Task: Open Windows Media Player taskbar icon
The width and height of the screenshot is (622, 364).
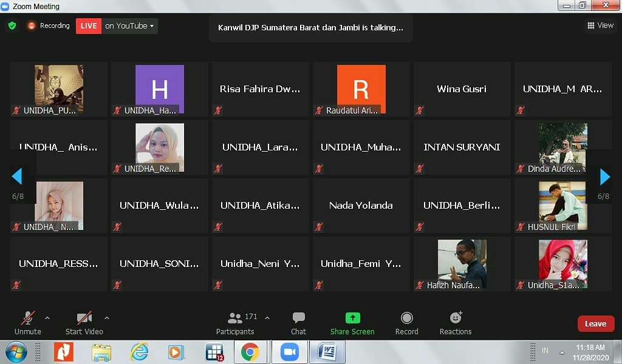Action: click(x=176, y=352)
